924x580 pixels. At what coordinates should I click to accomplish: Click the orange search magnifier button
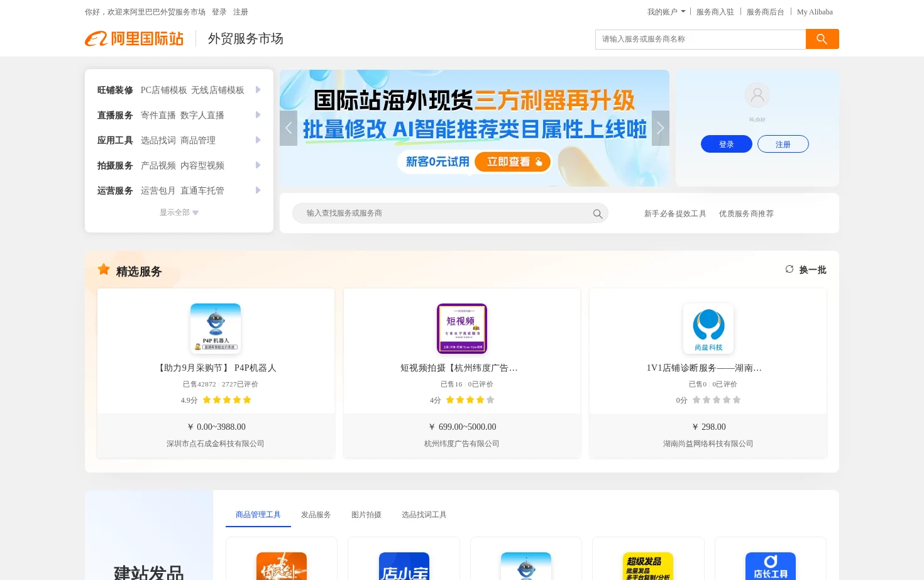pos(822,39)
